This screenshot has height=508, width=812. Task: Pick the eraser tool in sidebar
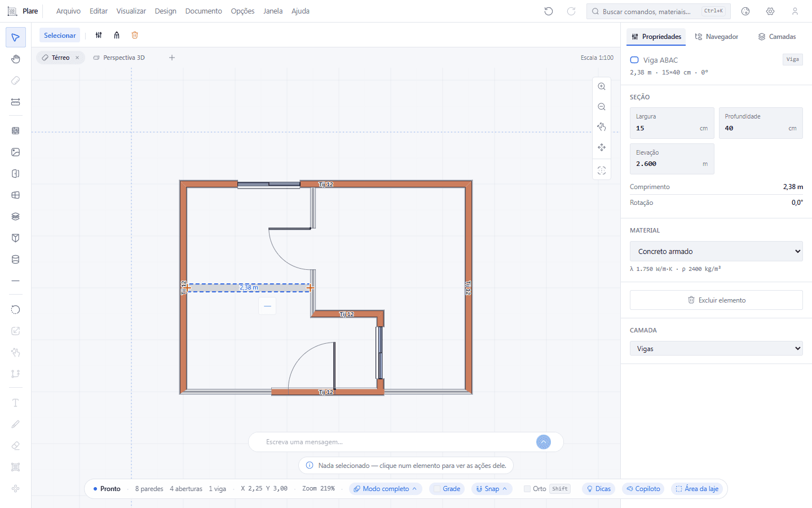coord(16,445)
